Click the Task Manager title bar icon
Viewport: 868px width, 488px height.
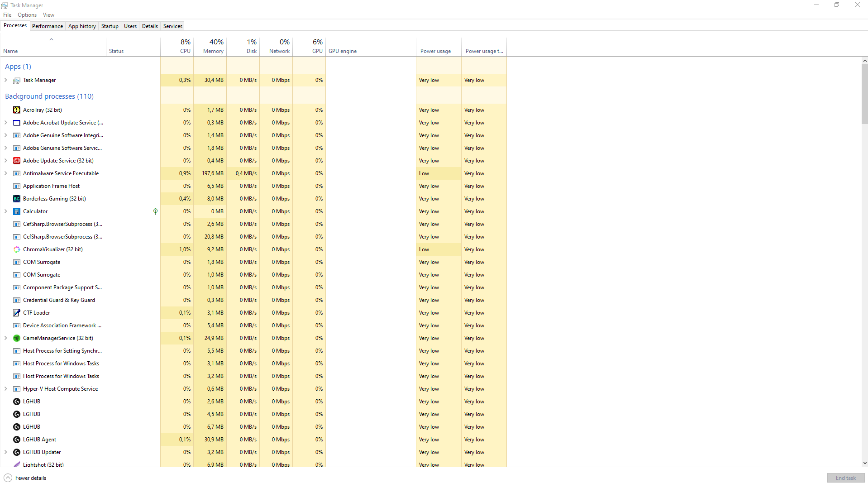(5, 5)
